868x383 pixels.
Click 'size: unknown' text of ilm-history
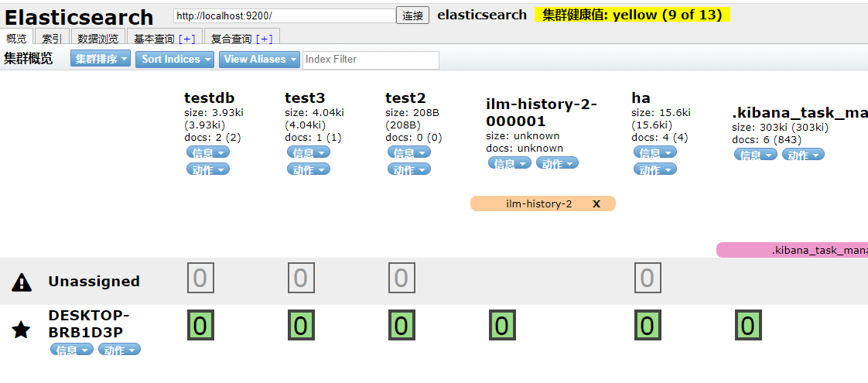(x=522, y=135)
